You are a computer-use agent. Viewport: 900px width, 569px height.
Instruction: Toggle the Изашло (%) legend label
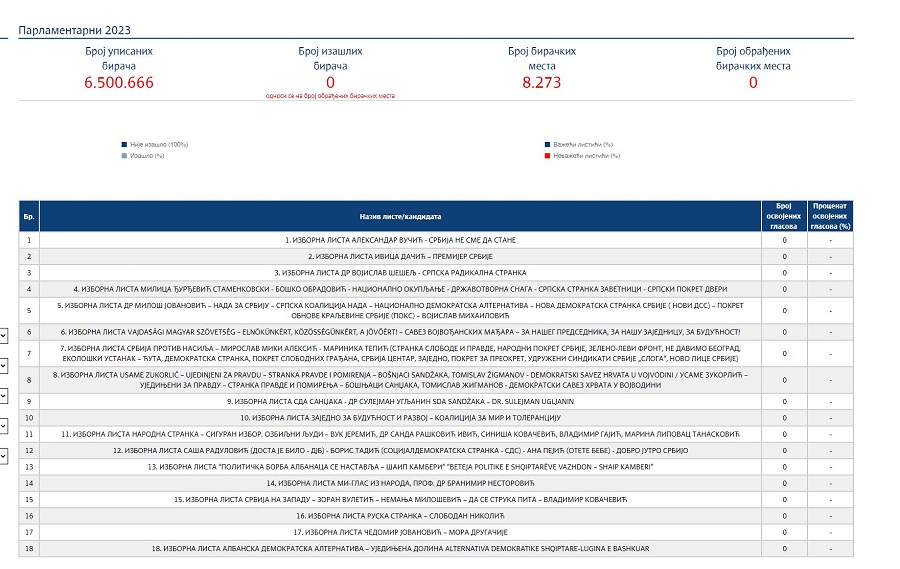coord(146,156)
